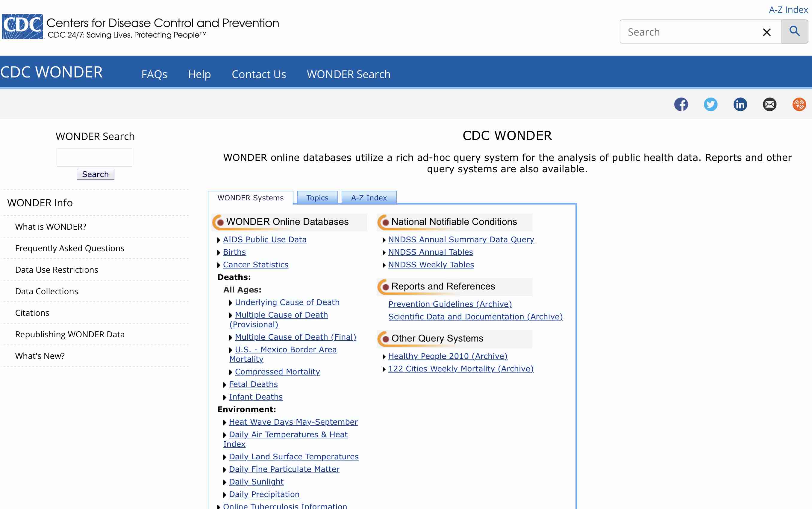Image resolution: width=812 pixels, height=509 pixels.
Task: Click the email share icon
Action: click(x=769, y=104)
